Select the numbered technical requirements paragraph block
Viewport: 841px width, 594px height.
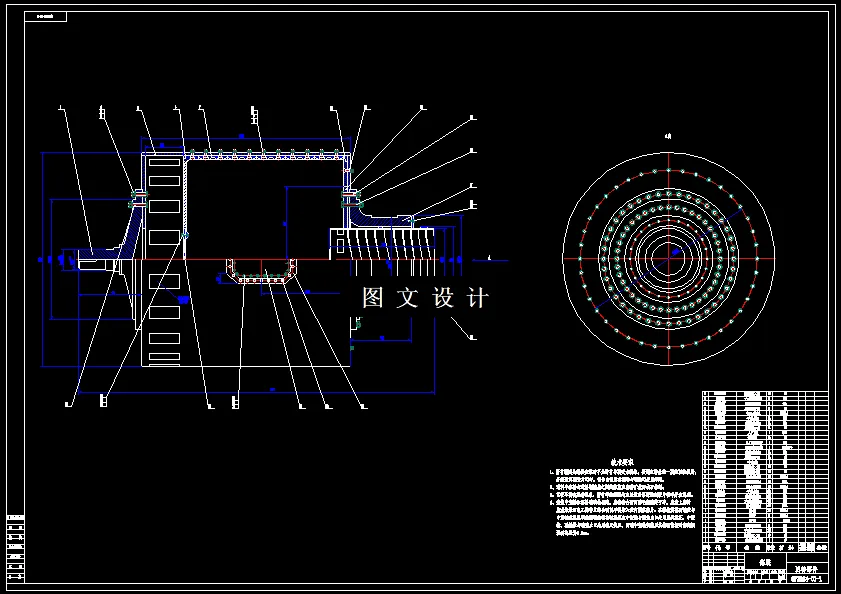tap(623, 502)
